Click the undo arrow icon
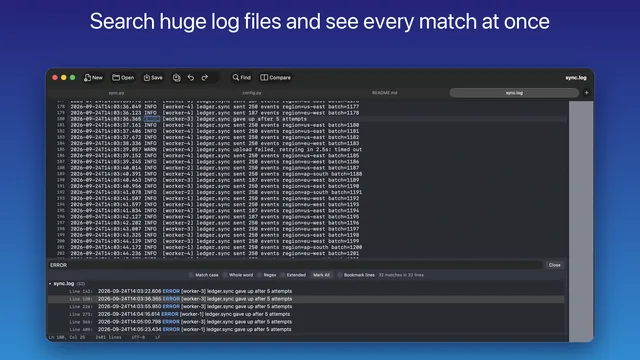640x360 pixels. point(191,78)
